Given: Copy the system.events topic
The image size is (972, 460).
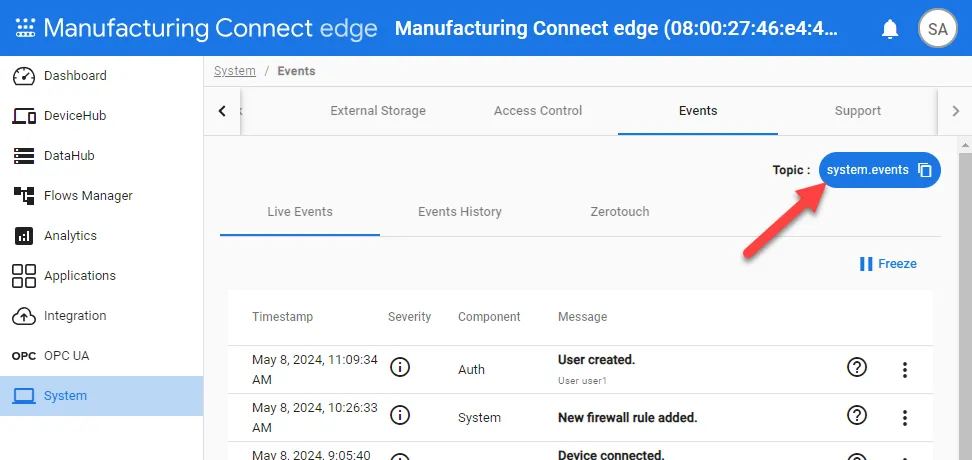Looking at the screenshot, I should click(x=925, y=170).
